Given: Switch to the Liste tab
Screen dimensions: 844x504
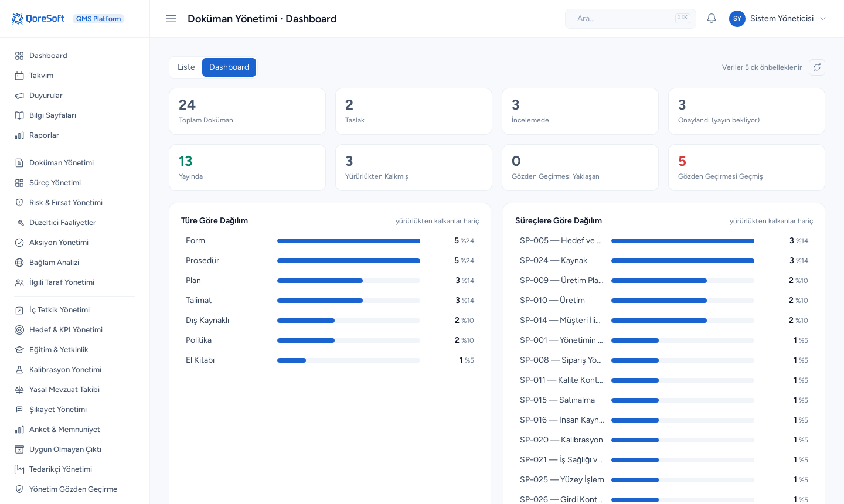Looking at the screenshot, I should [x=186, y=67].
